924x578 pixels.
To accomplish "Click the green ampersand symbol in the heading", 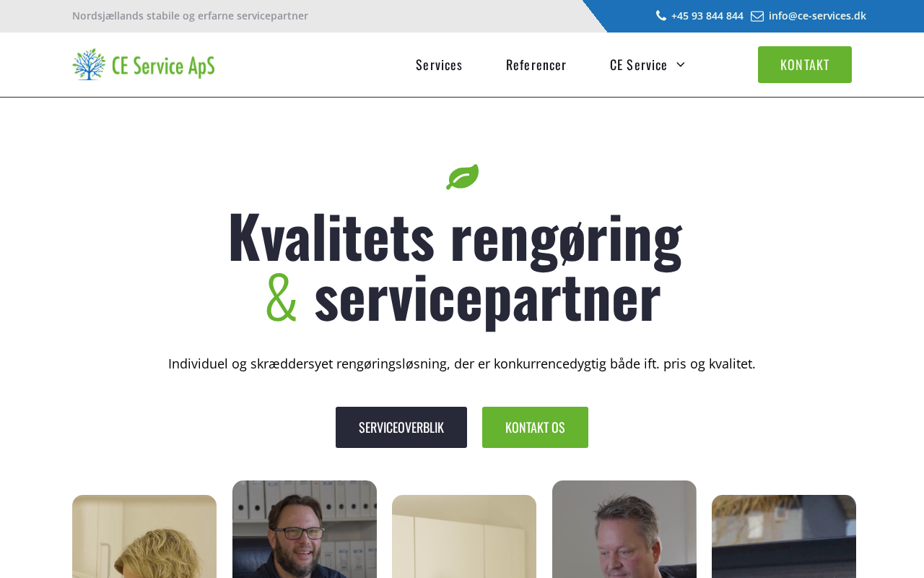I will point(281,297).
